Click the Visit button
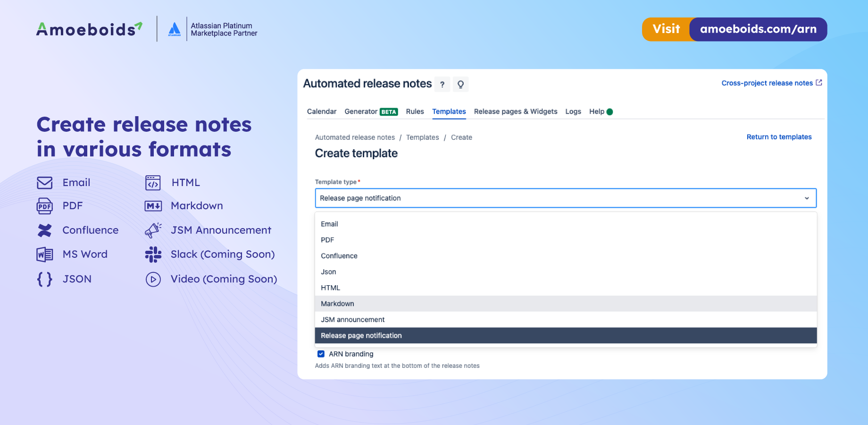868x425 pixels. point(667,29)
